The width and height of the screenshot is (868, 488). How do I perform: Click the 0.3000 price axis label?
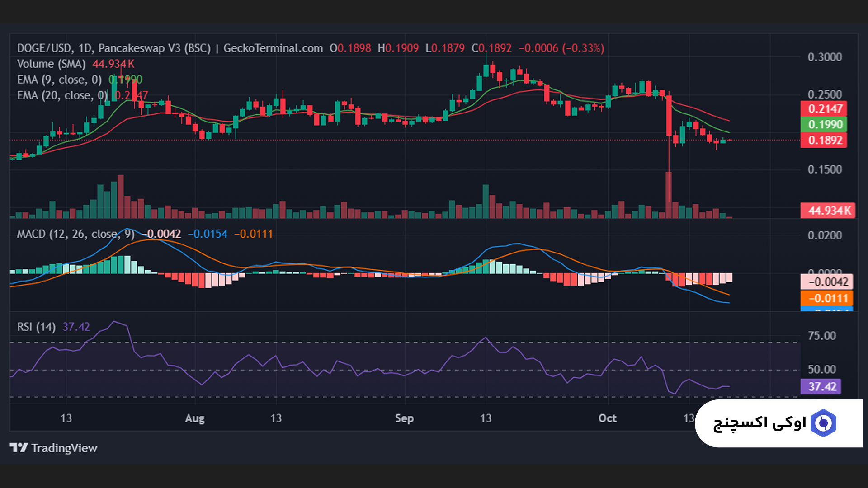(x=825, y=57)
